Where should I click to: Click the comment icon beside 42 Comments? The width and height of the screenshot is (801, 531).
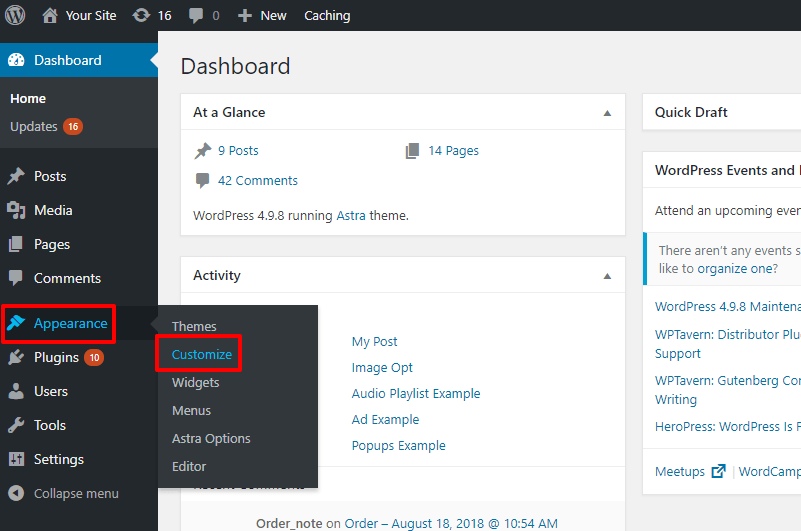coord(202,180)
